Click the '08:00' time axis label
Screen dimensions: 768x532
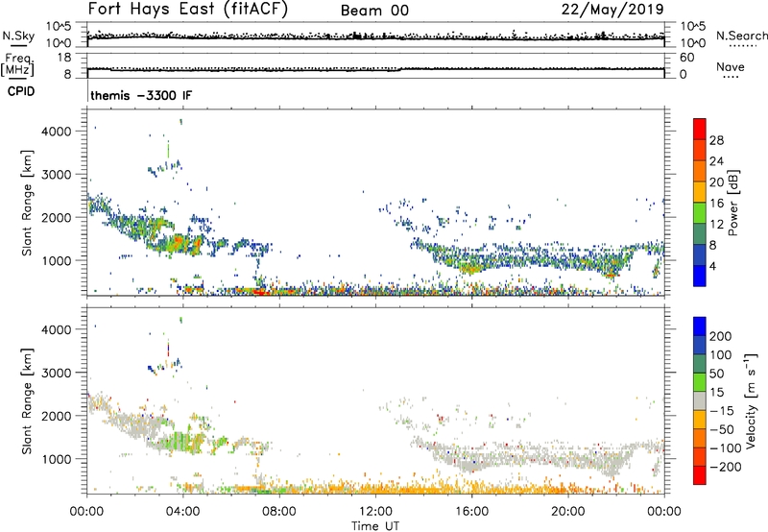click(279, 512)
